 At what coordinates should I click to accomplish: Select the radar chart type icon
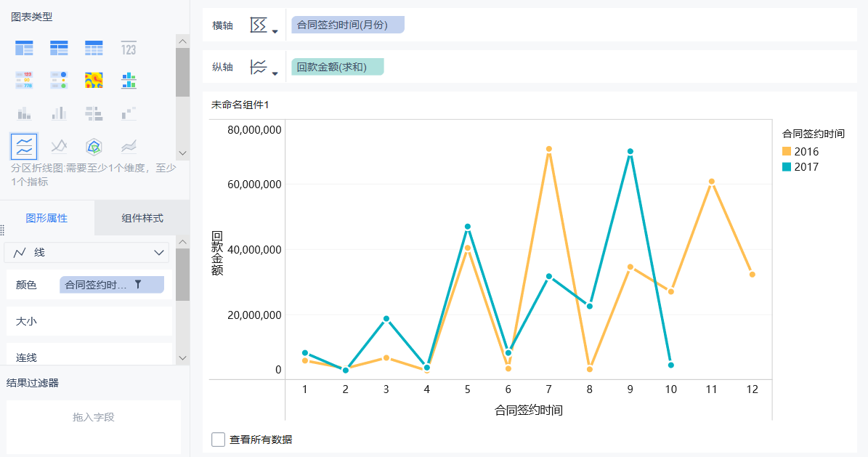(x=94, y=147)
